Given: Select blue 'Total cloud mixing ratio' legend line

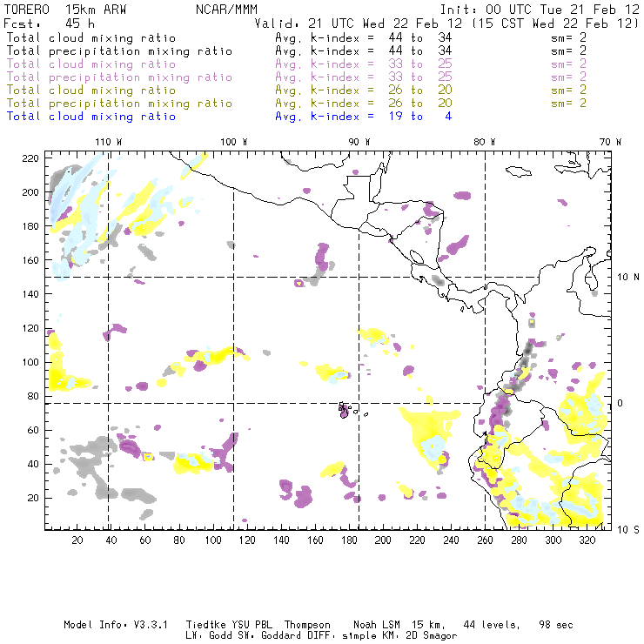Looking at the screenshot, I should [91, 117].
